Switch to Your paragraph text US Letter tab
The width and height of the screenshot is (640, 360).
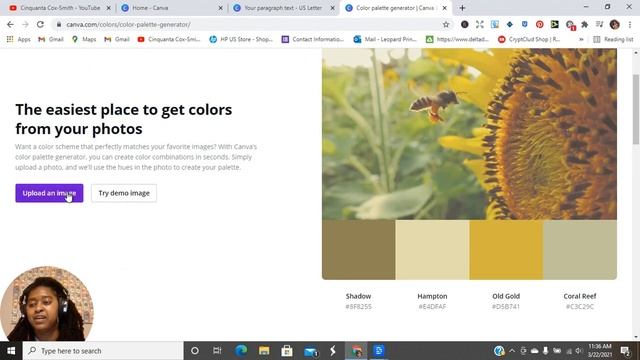click(x=284, y=8)
